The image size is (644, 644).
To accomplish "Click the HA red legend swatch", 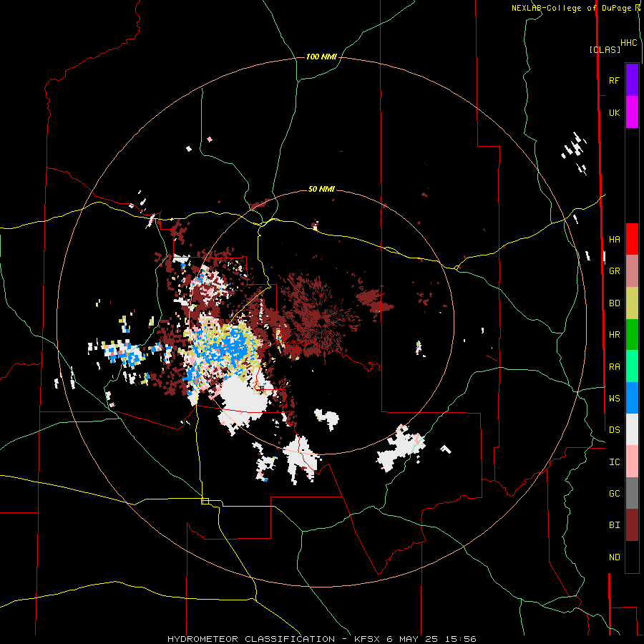I will [x=632, y=239].
